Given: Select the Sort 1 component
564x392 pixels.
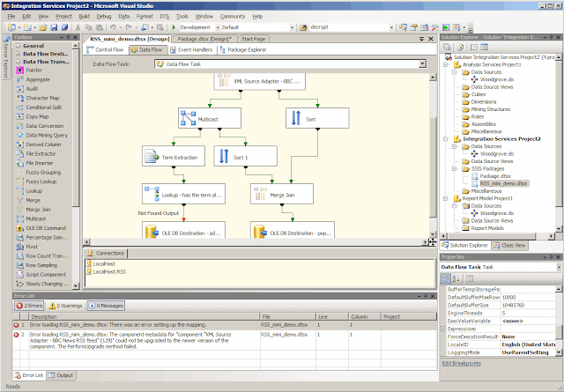Looking at the screenshot, I should click(x=245, y=156).
